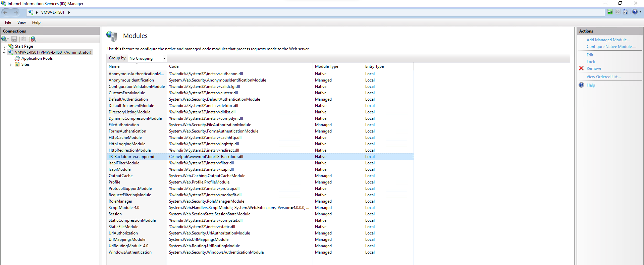Click the green Refresh Page icon
Viewport: 644px width, 265px height.
coord(610,12)
